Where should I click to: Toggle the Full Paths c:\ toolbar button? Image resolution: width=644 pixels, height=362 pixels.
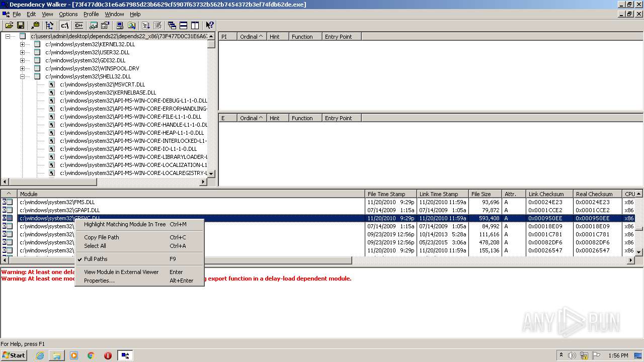64,25
